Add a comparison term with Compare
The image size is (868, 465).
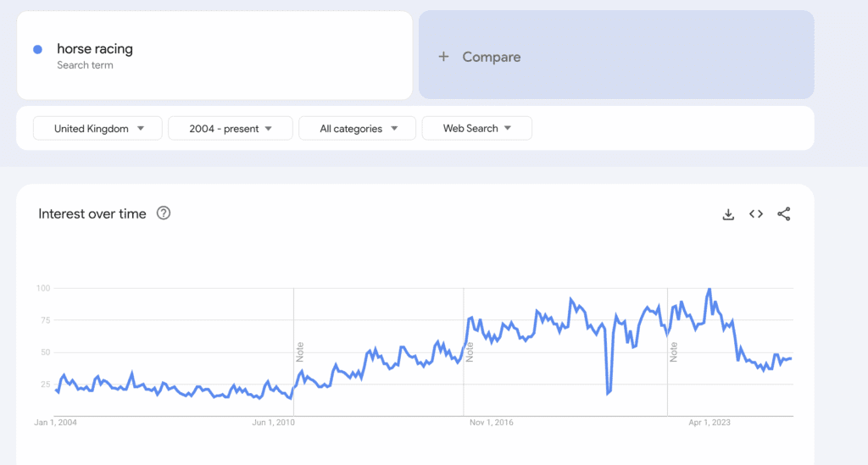coord(492,57)
